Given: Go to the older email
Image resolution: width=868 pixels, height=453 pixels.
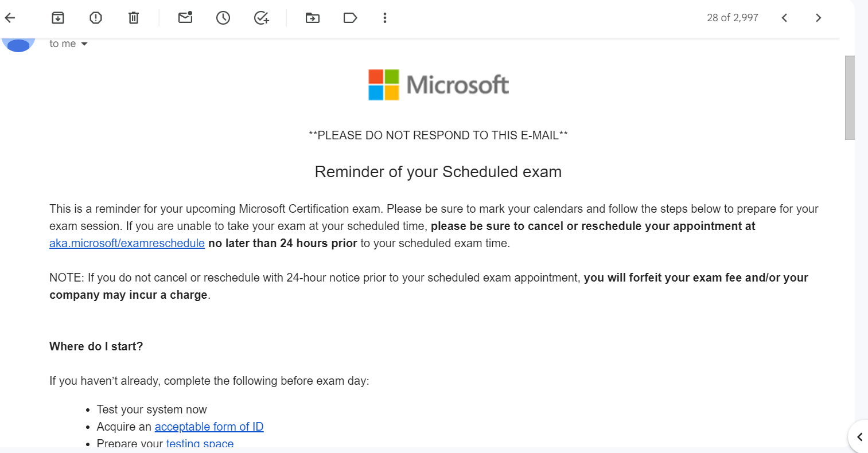Looking at the screenshot, I should (x=819, y=18).
